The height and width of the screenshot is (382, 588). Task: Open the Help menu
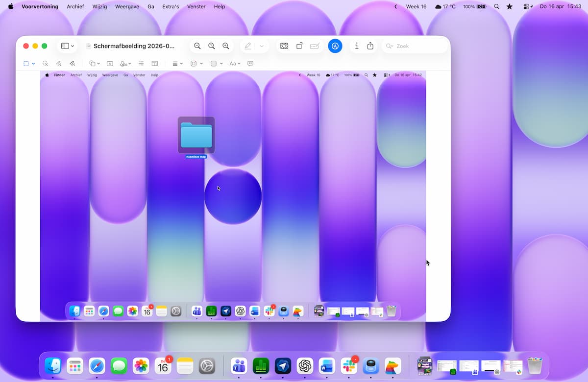click(220, 6)
